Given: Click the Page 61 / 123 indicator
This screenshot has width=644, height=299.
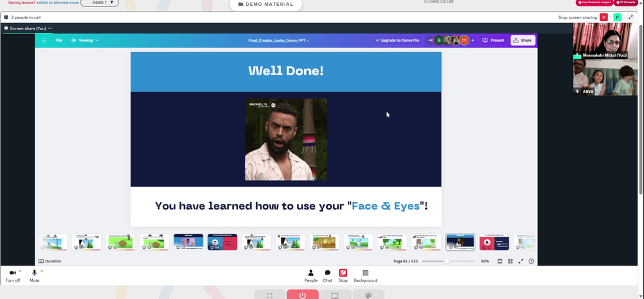Looking at the screenshot, I should [x=405, y=261].
